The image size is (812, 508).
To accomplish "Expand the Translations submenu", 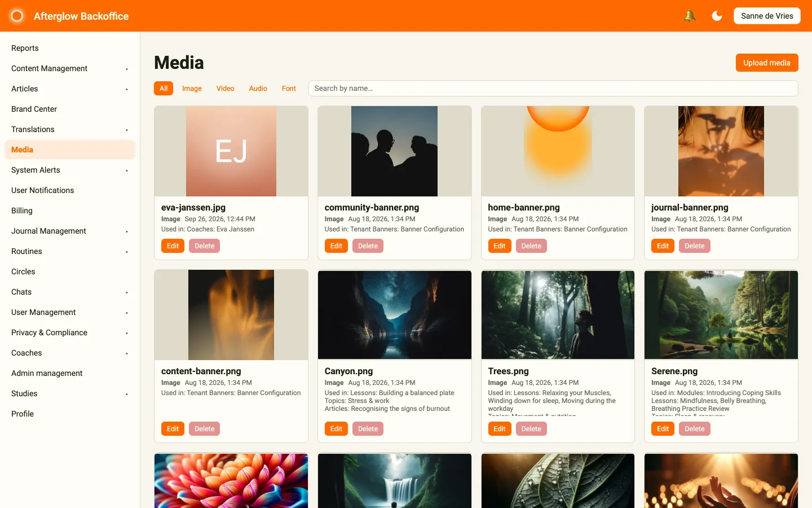I will point(70,129).
